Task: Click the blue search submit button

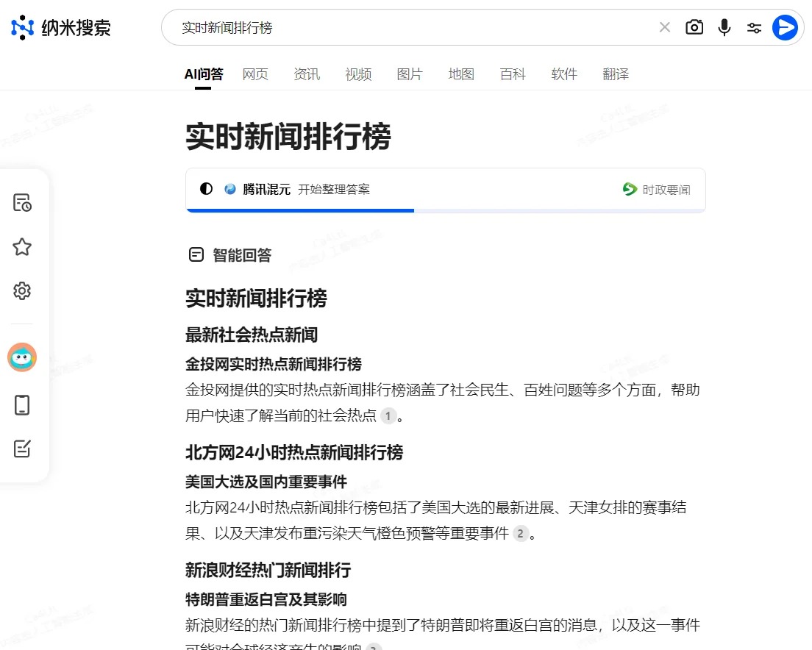Action: tap(785, 27)
